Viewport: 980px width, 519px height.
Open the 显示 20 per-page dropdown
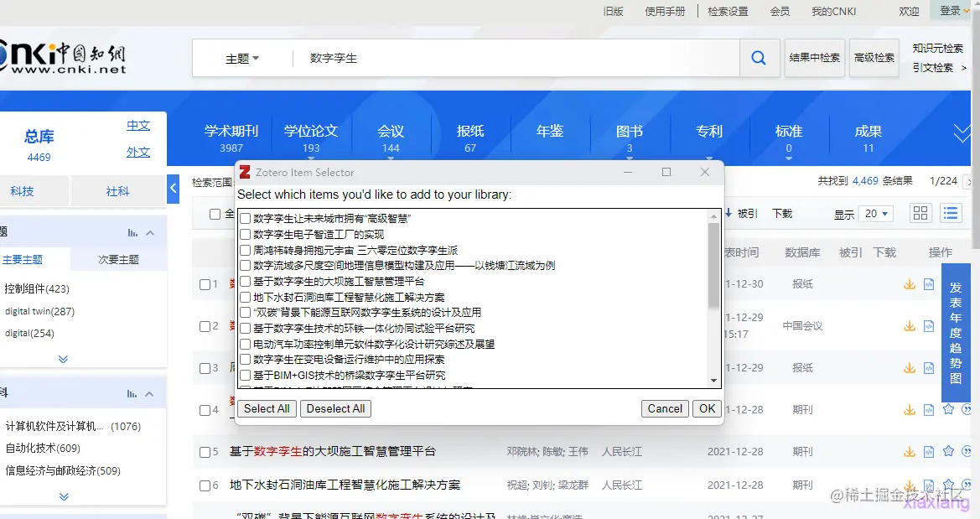coord(875,214)
